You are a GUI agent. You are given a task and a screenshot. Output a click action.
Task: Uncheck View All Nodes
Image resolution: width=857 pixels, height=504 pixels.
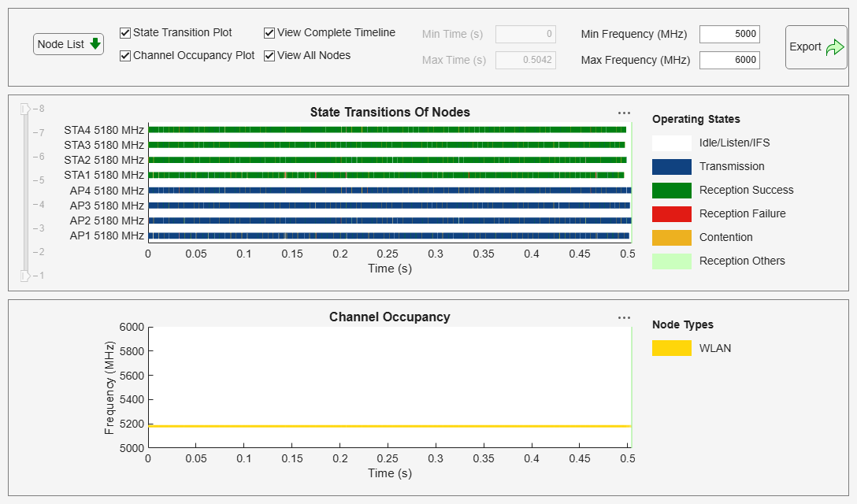(x=269, y=56)
